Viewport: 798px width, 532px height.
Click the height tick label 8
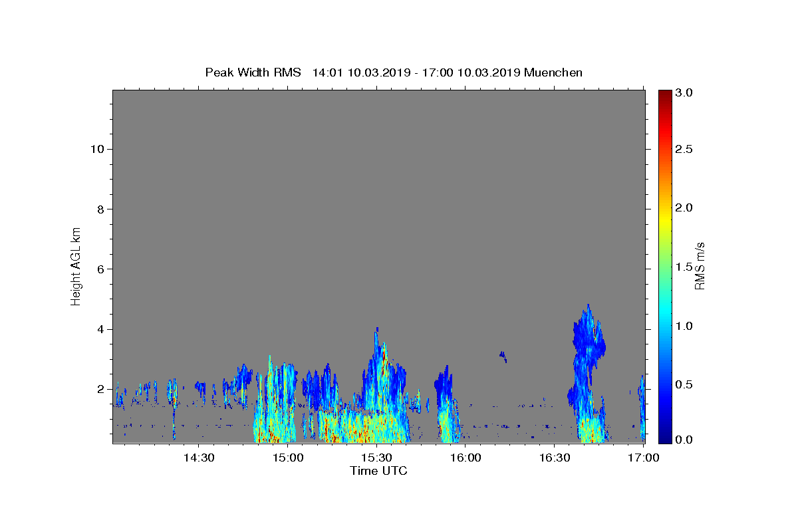coord(101,209)
